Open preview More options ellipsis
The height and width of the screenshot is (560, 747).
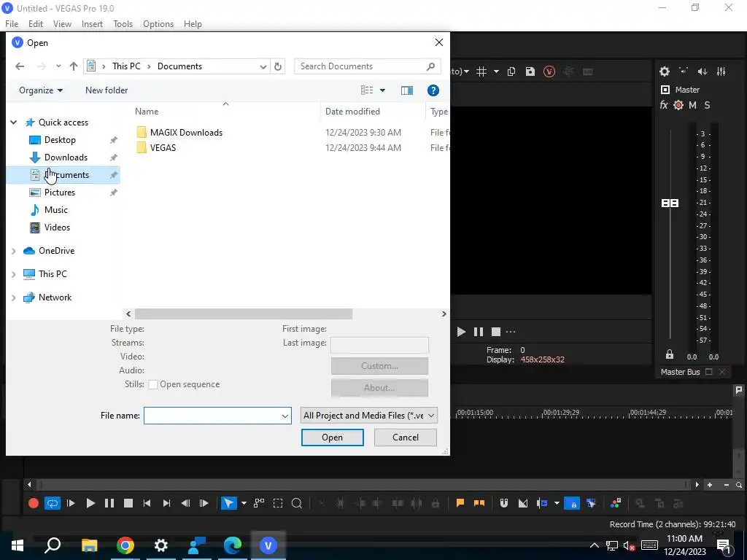[x=511, y=332]
